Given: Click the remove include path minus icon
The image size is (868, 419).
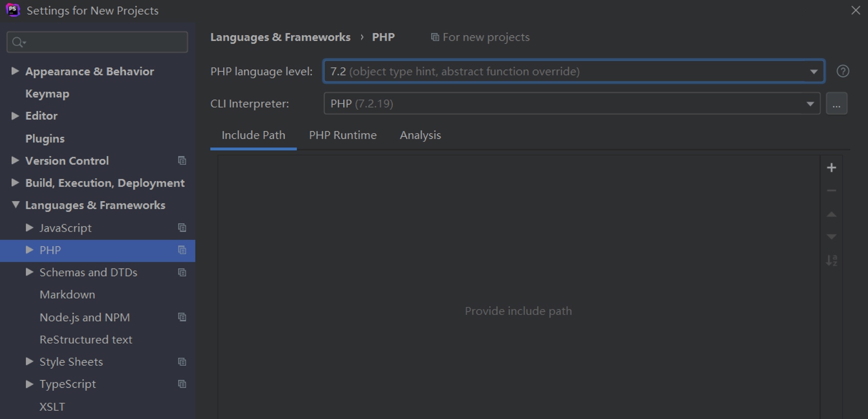Looking at the screenshot, I should coord(832,191).
